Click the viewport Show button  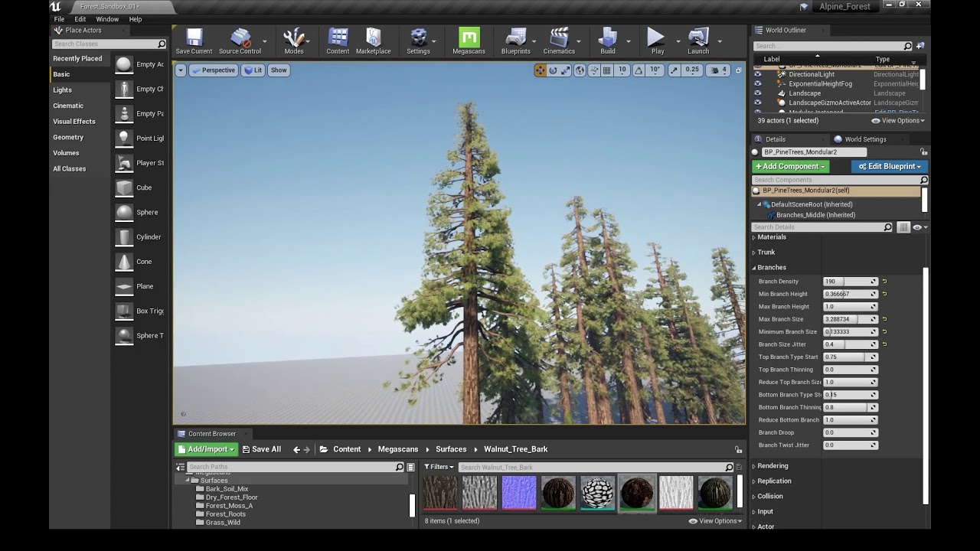[x=279, y=70]
